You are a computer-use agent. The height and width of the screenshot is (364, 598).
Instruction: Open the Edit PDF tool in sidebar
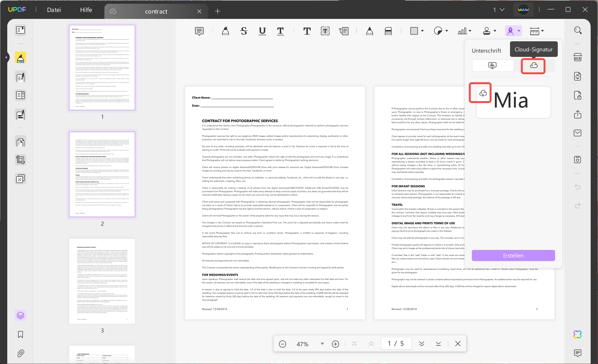(x=21, y=77)
